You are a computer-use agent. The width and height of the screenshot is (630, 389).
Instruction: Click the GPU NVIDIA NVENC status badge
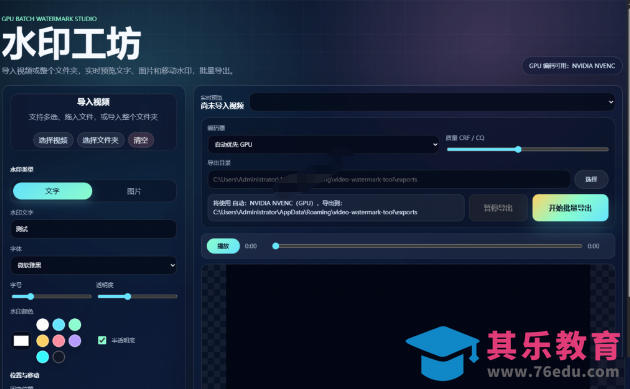click(x=572, y=66)
